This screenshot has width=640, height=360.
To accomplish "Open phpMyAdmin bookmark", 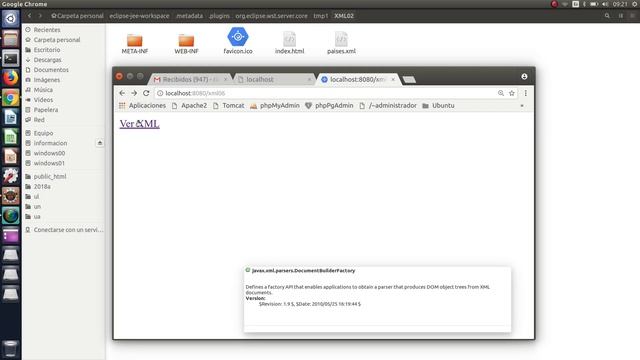I will pos(275,106).
